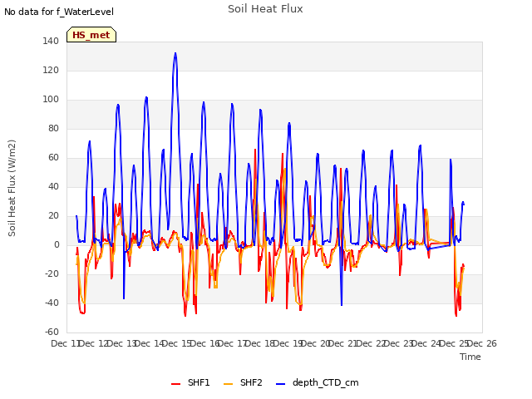The image size is (532, 399).
Task: Click the tallest blue peak near 130
Action: pos(175,53)
